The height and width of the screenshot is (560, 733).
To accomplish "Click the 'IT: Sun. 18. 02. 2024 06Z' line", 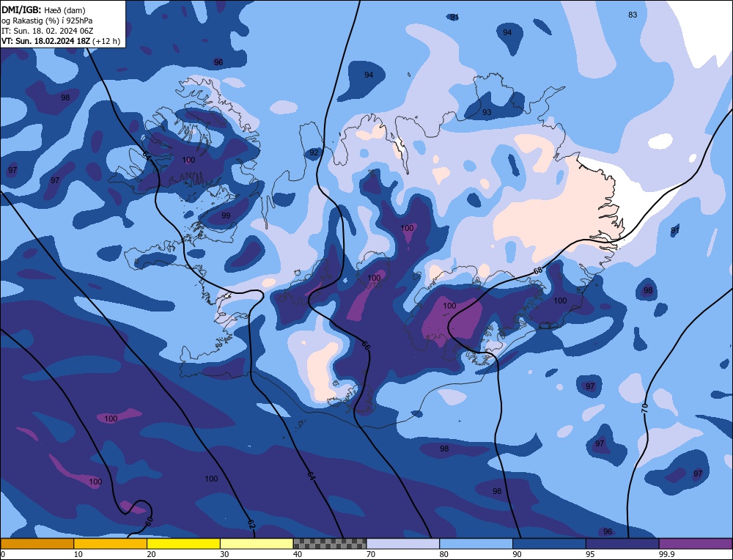I will (47, 31).
